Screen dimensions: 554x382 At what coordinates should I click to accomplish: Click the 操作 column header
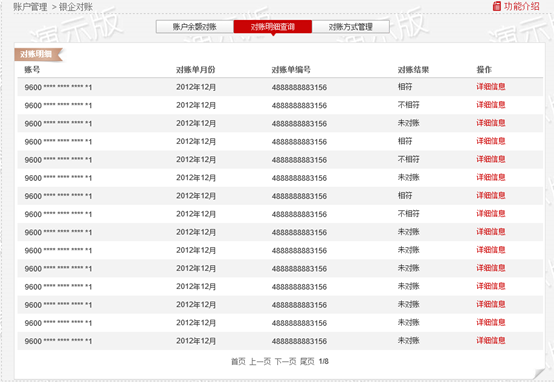click(x=484, y=70)
